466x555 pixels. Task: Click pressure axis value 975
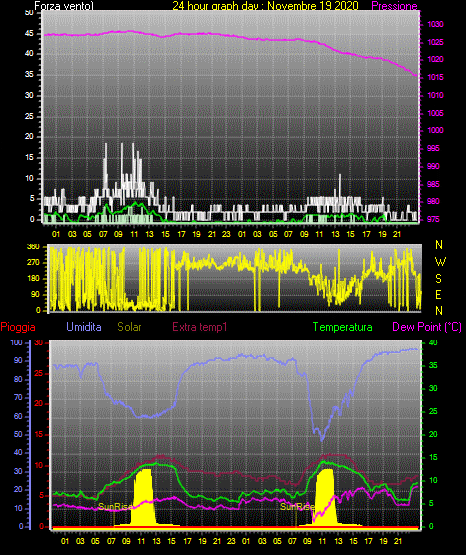(433, 219)
